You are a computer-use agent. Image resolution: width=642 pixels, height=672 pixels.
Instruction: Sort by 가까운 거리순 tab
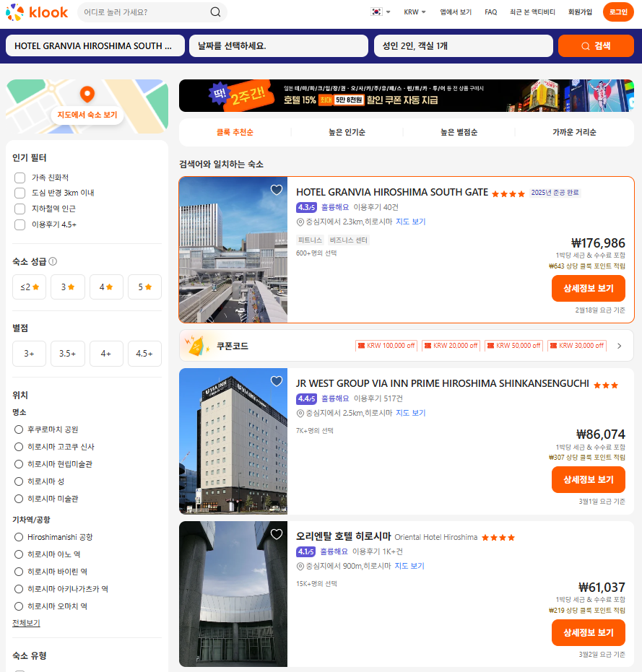pos(574,132)
